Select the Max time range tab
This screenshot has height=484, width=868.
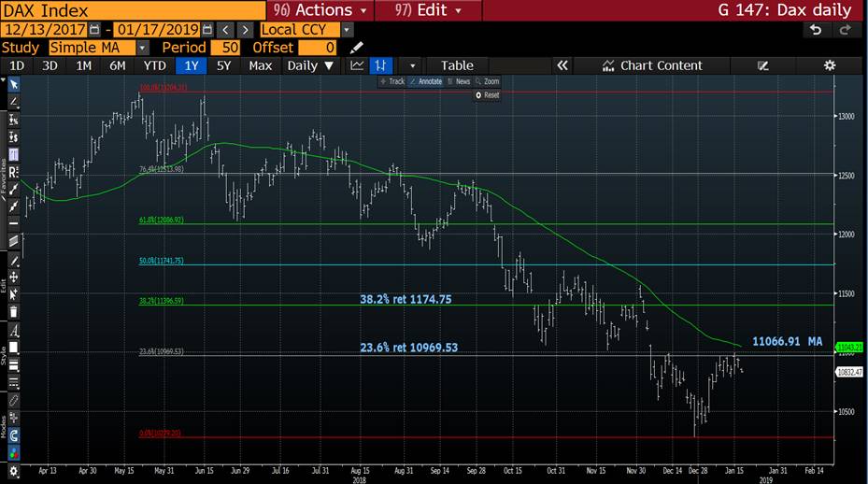point(260,66)
